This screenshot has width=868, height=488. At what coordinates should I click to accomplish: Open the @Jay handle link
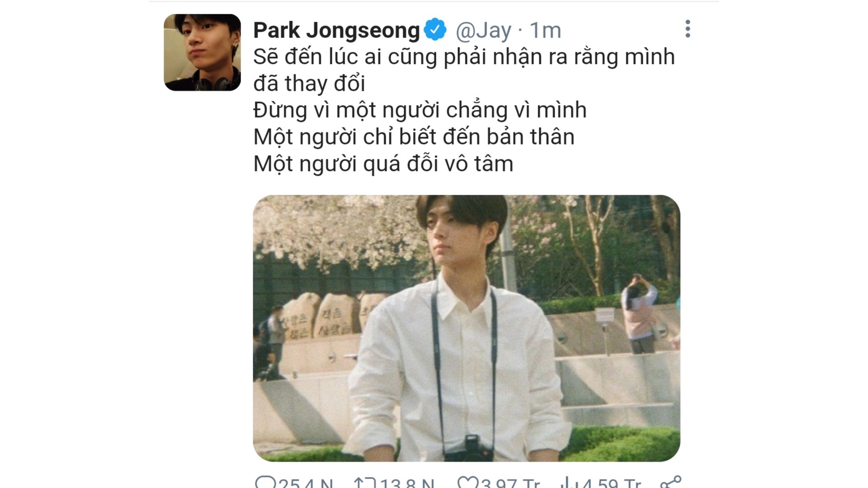(x=483, y=31)
